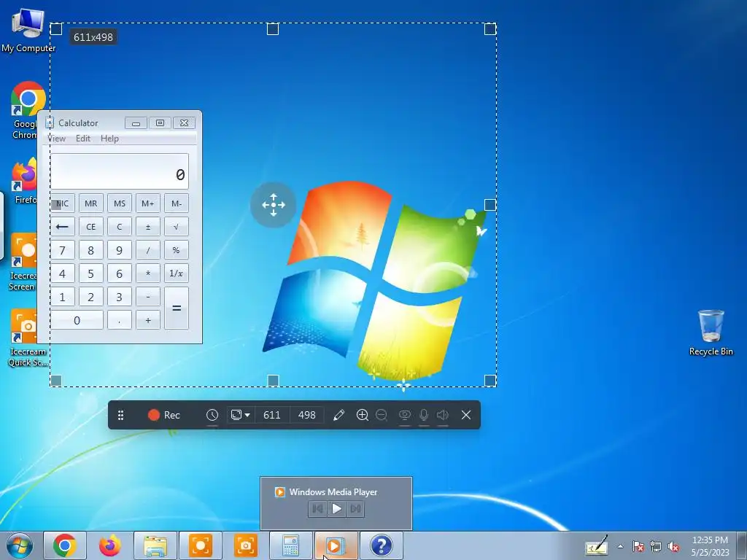
Task: Click calculator digit 5
Action: click(91, 273)
